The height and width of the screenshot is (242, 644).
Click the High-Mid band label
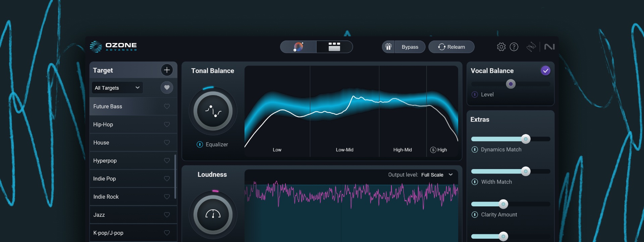(x=402, y=150)
